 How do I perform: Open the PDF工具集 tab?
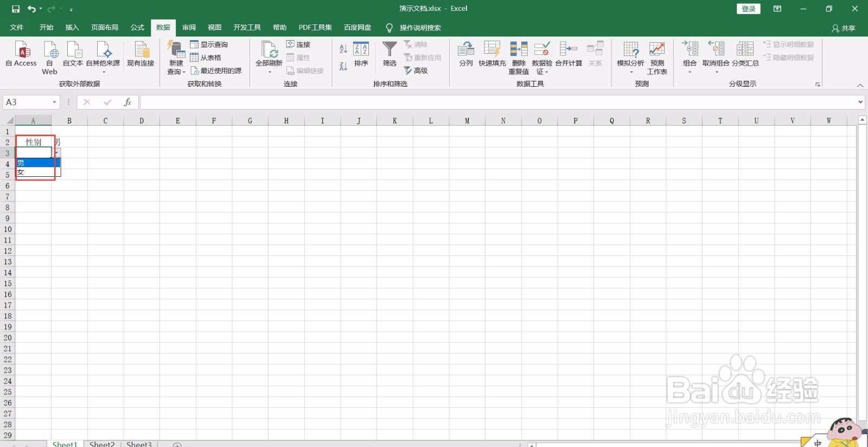(315, 28)
